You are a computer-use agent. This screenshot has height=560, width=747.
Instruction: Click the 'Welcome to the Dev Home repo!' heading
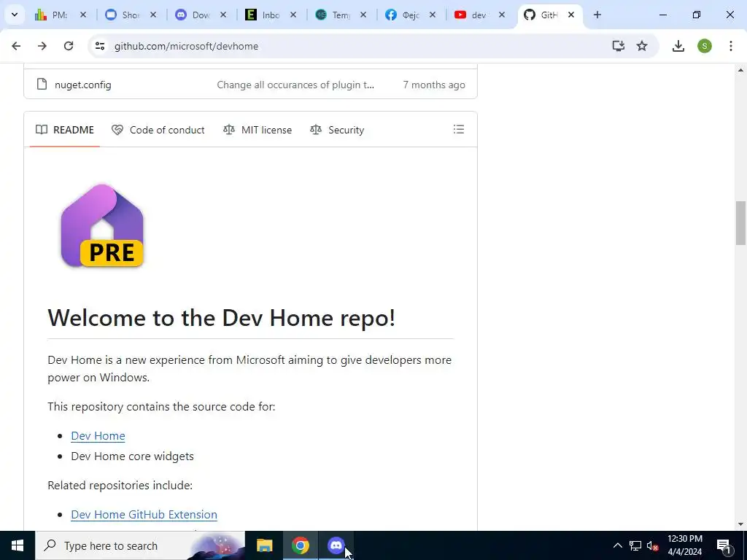click(222, 318)
